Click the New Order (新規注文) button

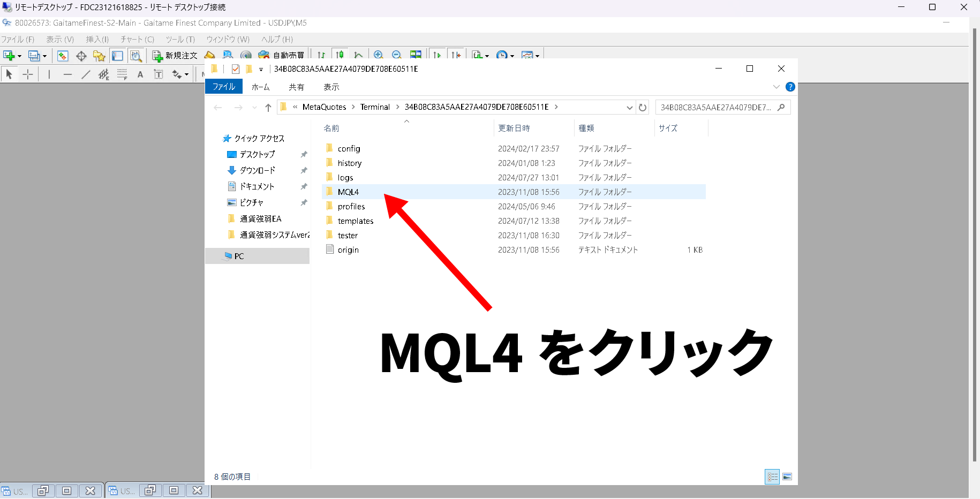[175, 56]
